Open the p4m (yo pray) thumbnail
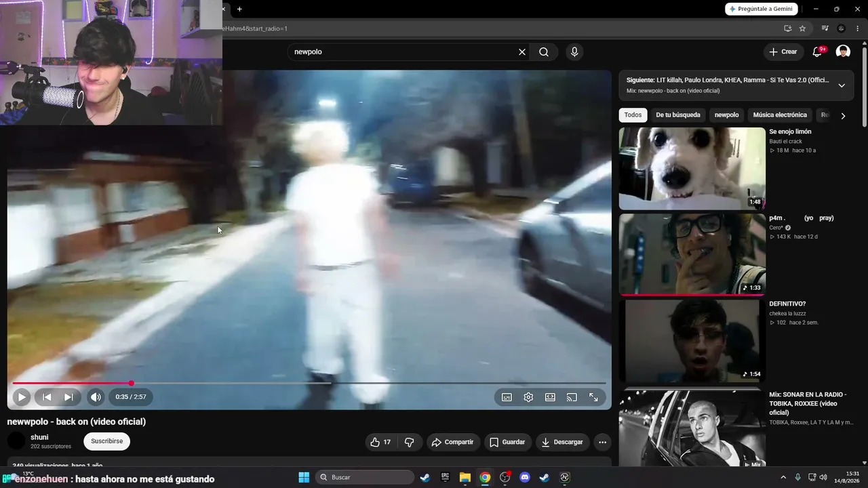 (x=692, y=255)
